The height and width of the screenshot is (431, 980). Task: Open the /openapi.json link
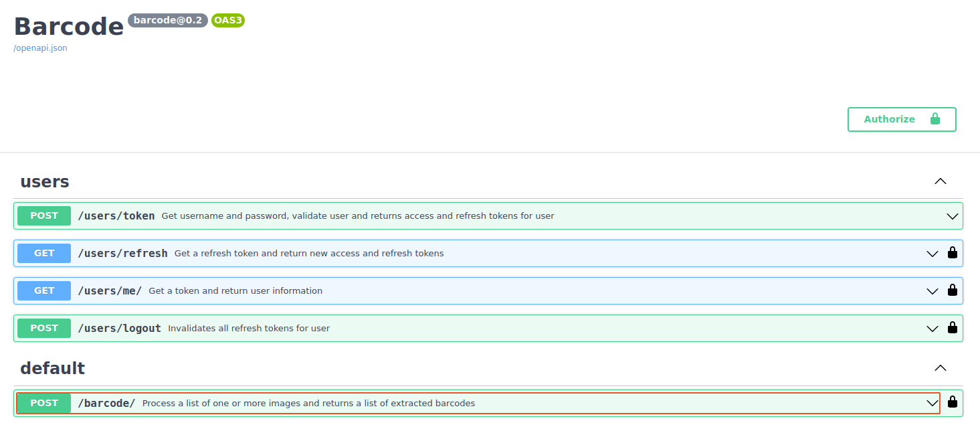tap(40, 48)
